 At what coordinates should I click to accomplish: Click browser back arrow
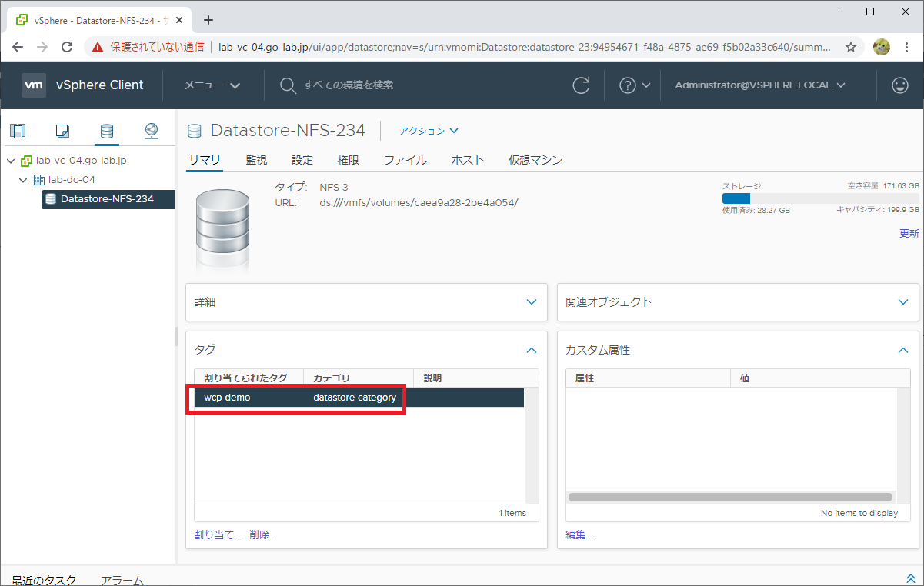[18, 47]
